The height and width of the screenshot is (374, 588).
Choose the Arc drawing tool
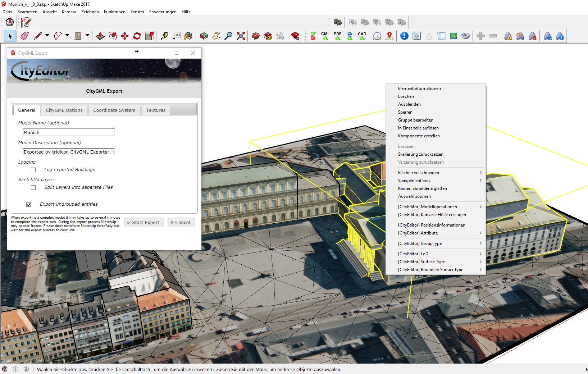tap(58, 36)
